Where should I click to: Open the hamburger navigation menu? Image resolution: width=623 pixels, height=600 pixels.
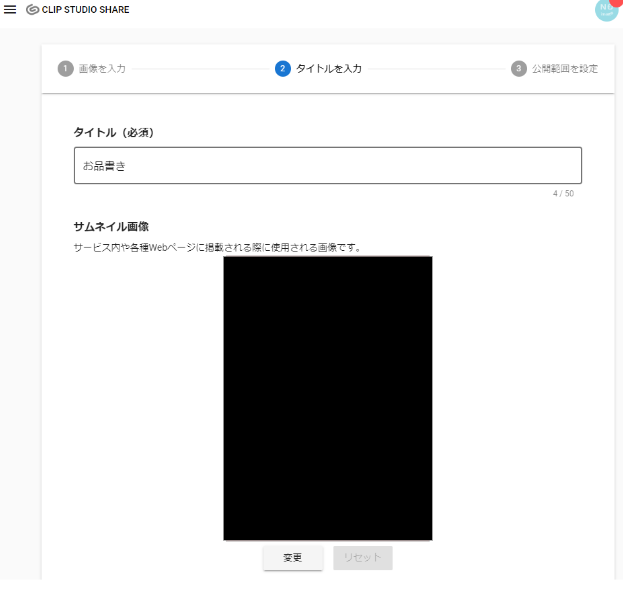click(10, 10)
